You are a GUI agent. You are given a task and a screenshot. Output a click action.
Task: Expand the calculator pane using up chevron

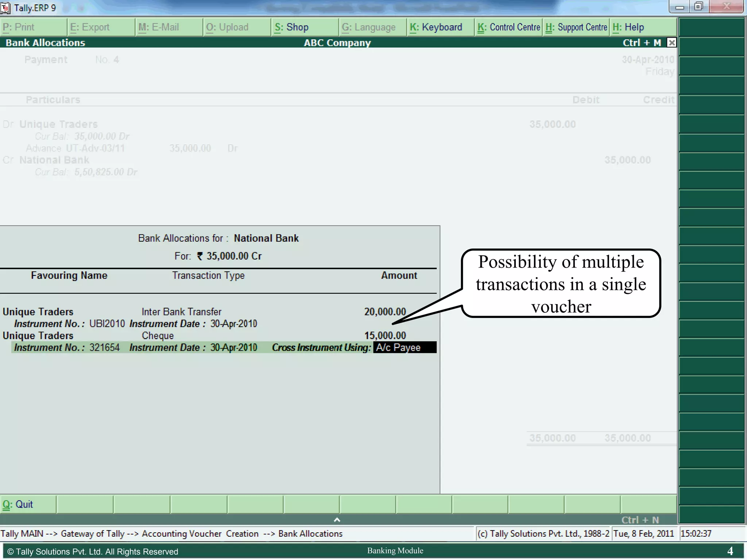[337, 520]
